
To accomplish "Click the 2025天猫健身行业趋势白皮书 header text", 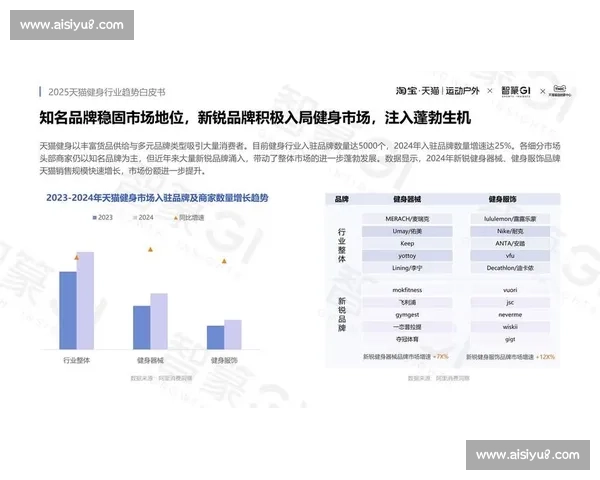I will pyautogui.click(x=107, y=92).
